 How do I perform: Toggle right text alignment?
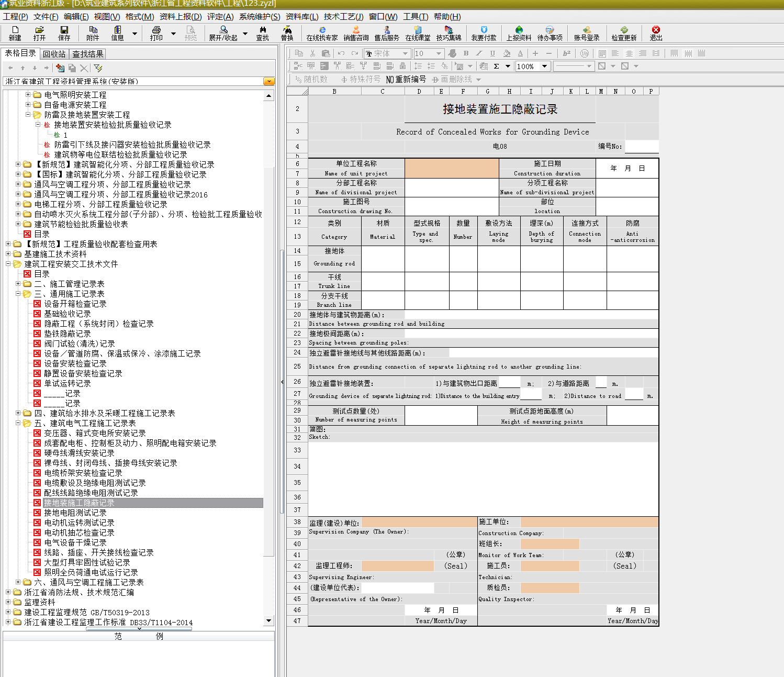(x=643, y=53)
